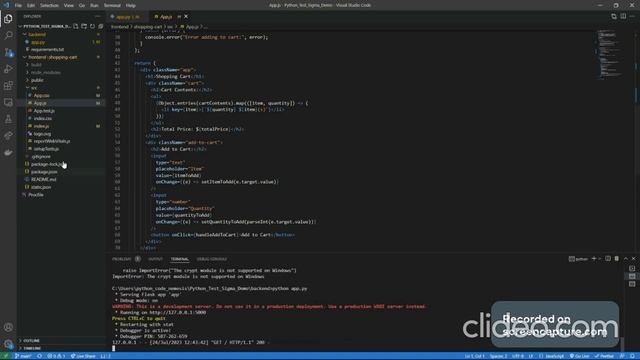Add a new terminal with plus icon
Image resolution: width=640 pixels, height=360 pixels.
click(594, 259)
